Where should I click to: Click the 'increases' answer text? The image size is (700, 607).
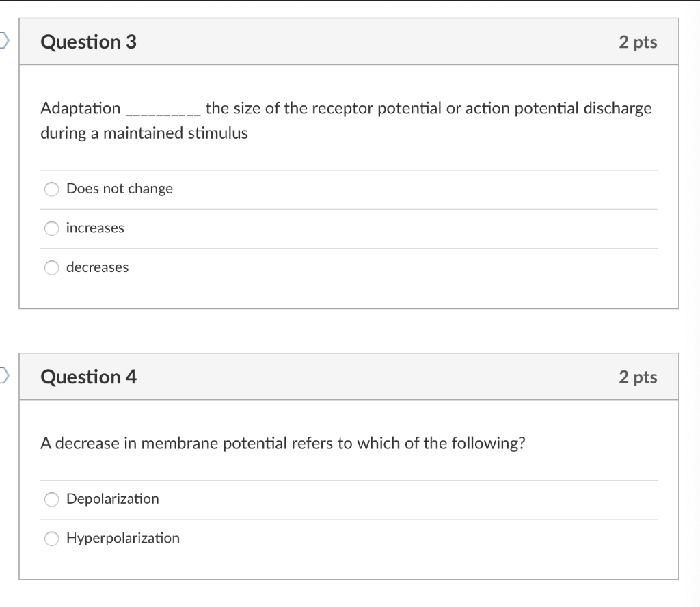tap(95, 228)
